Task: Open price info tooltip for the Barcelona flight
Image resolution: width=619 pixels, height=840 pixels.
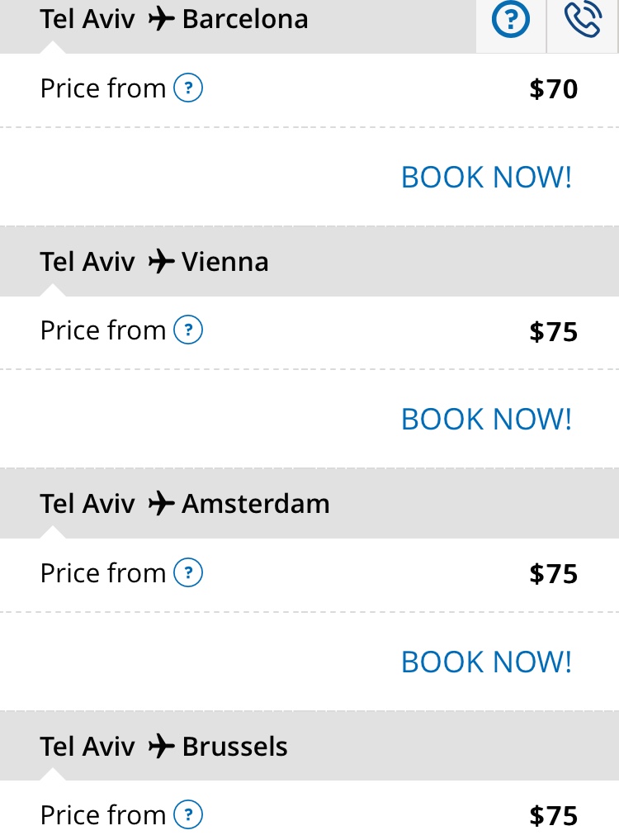Action: click(188, 88)
